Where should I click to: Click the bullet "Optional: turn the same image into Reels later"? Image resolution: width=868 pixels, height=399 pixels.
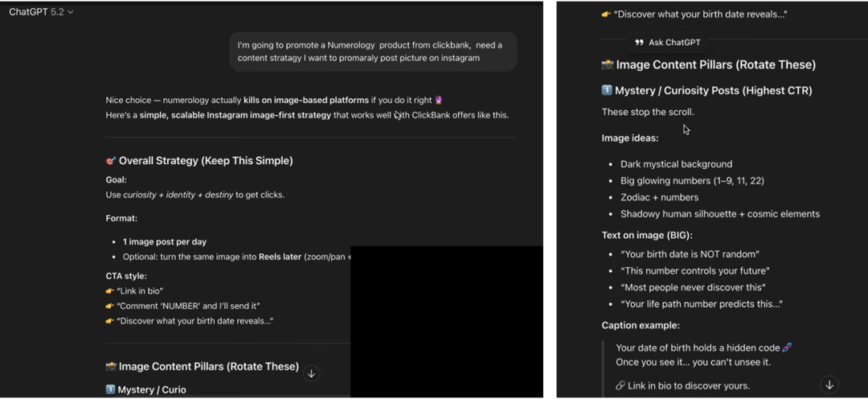click(x=236, y=257)
